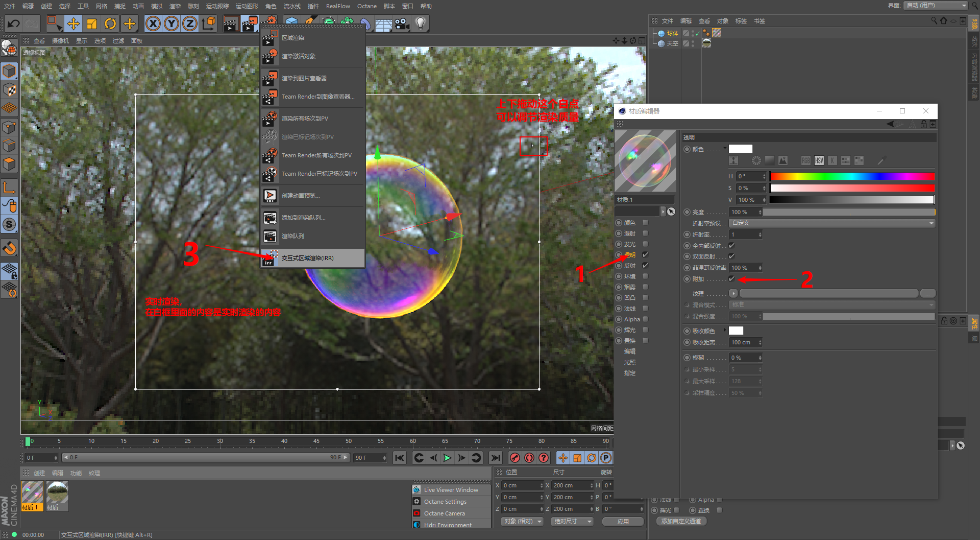Viewport: 980px width, 540px height.
Task: Toggle the 反射 channel checkbox
Action: click(645, 265)
